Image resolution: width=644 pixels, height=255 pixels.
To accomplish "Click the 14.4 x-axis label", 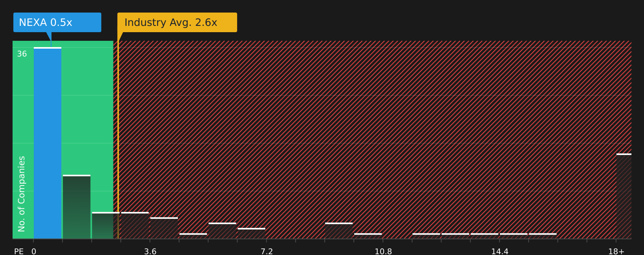I will (x=499, y=251).
